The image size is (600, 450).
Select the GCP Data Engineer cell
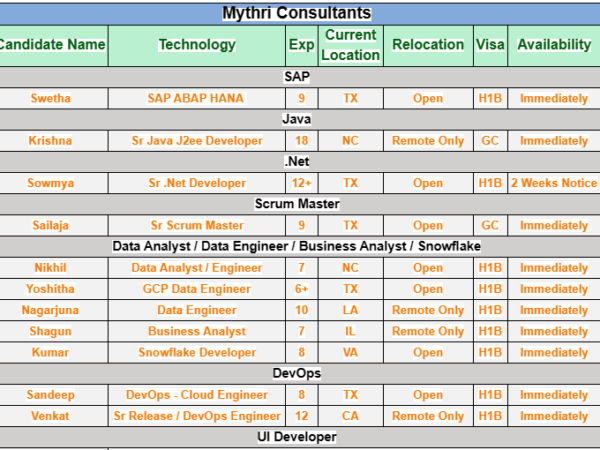(x=197, y=289)
